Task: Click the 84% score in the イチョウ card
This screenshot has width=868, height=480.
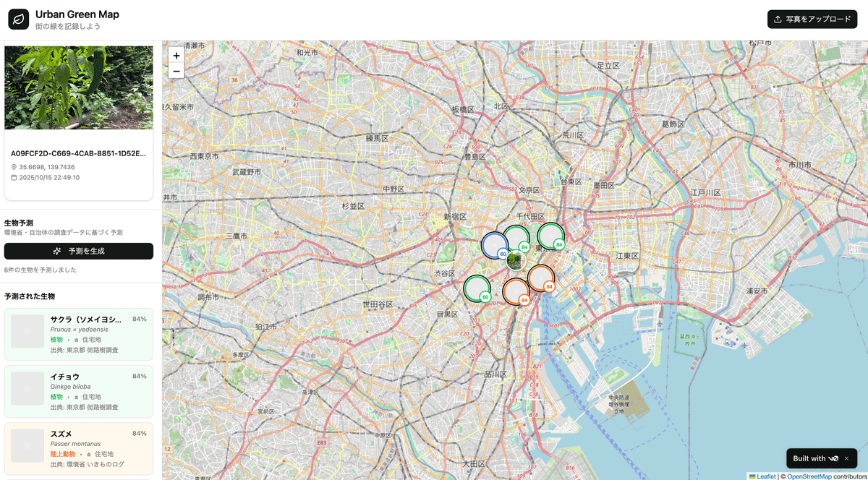Action: point(140,376)
